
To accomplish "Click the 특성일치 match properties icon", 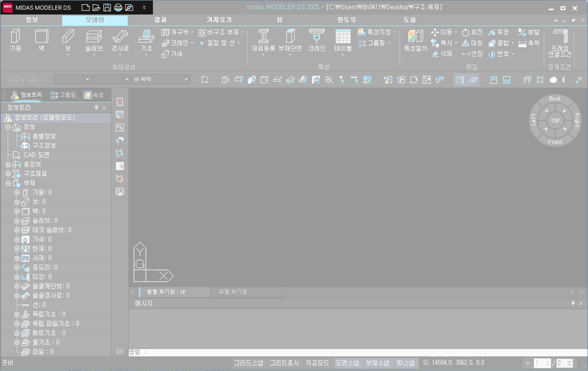I will 416,40.
